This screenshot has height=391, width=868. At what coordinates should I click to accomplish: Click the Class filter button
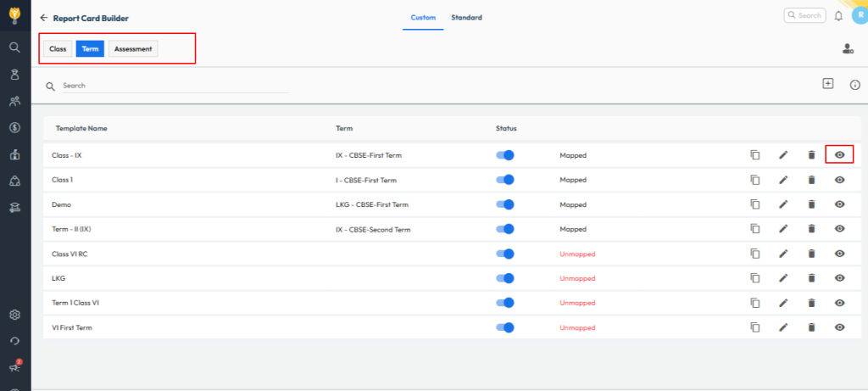tap(58, 49)
